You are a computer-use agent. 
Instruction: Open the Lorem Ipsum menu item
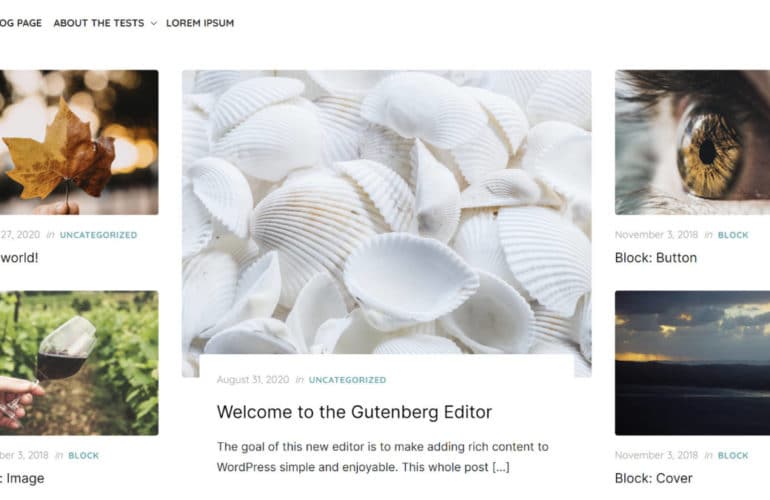pyautogui.click(x=200, y=23)
